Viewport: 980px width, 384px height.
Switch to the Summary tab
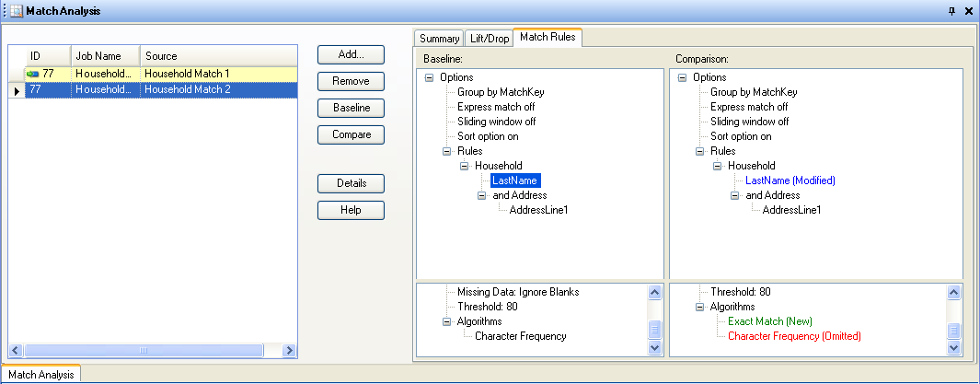(x=439, y=39)
